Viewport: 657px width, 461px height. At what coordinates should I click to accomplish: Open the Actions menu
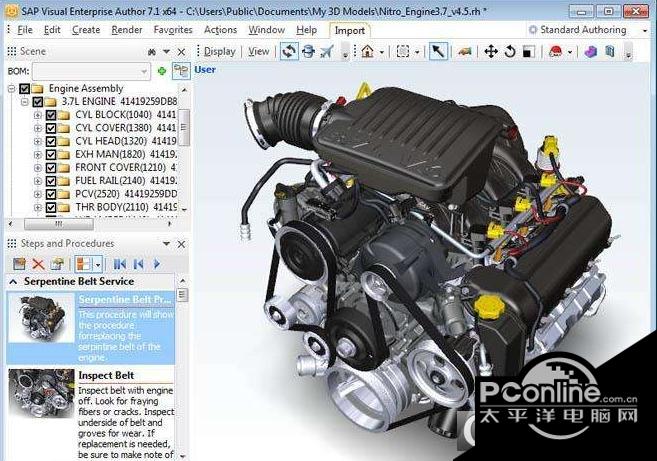click(220, 30)
